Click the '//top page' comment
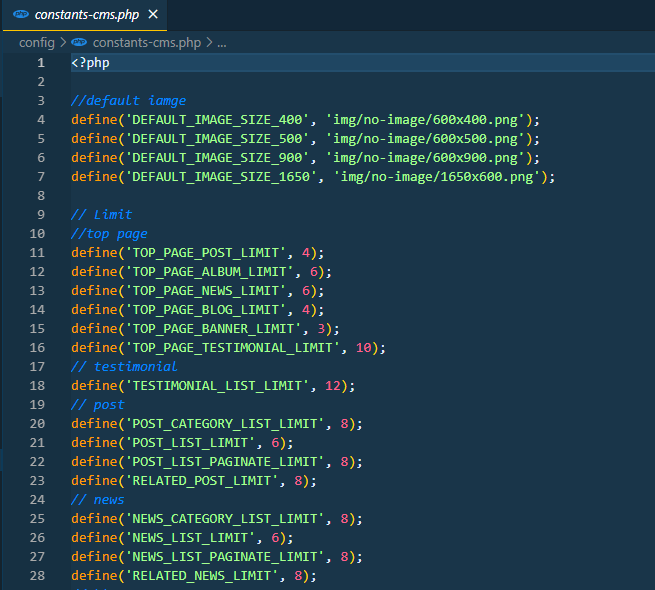This screenshot has height=590, width=655. click(x=109, y=234)
